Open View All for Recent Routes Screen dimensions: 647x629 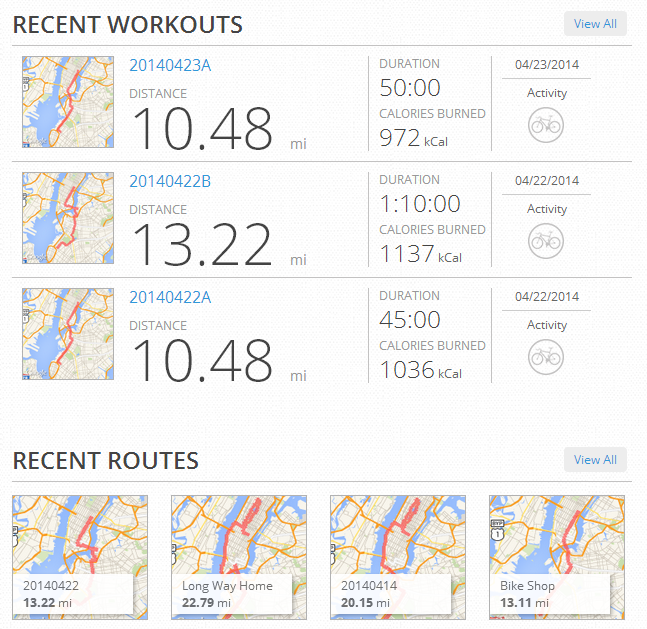(595, 460)
